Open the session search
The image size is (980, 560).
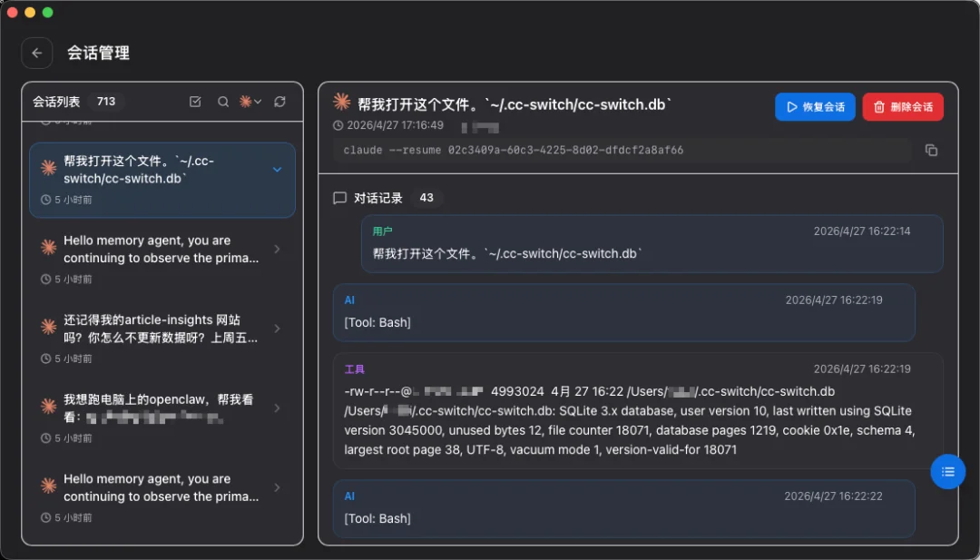pos(223,101)
